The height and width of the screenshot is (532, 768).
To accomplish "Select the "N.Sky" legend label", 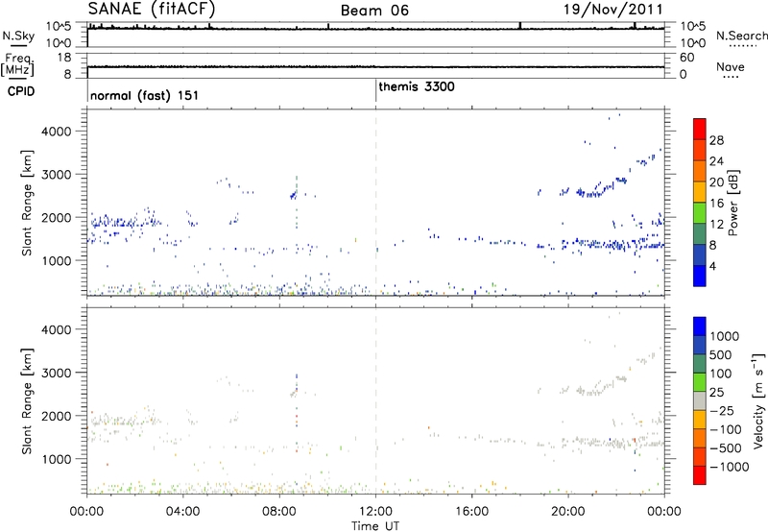I will (x=18, y=36).
